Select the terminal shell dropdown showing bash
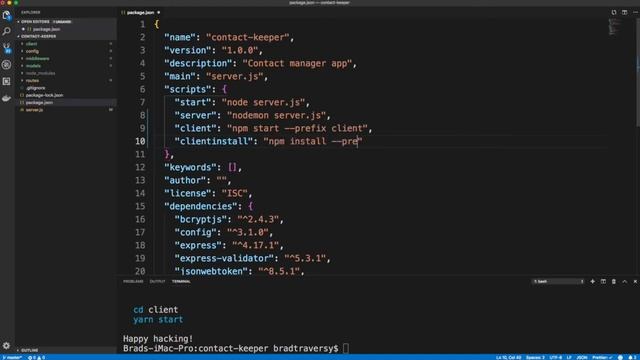The width and height of the screenshot is (640, 360). coord(558,281)
